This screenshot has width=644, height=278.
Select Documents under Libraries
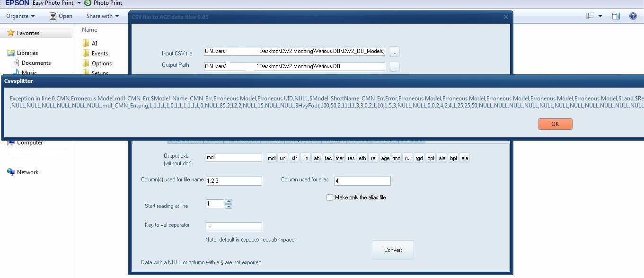(36, 63)
